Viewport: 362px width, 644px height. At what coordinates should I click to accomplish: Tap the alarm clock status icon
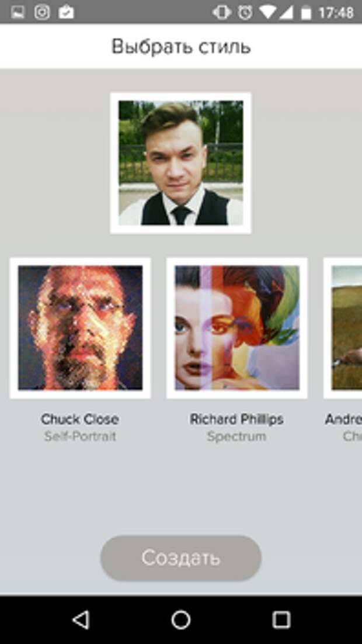click(245, 12)
